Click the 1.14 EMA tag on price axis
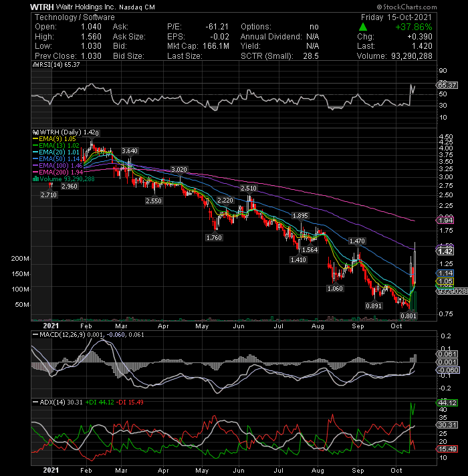468x476 pixels. pyautogui.click(x=445, y=273)
